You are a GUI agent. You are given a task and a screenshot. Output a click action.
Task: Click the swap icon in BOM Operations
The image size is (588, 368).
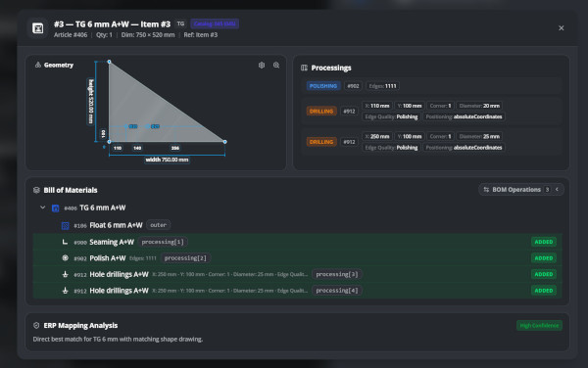point(486,190)
